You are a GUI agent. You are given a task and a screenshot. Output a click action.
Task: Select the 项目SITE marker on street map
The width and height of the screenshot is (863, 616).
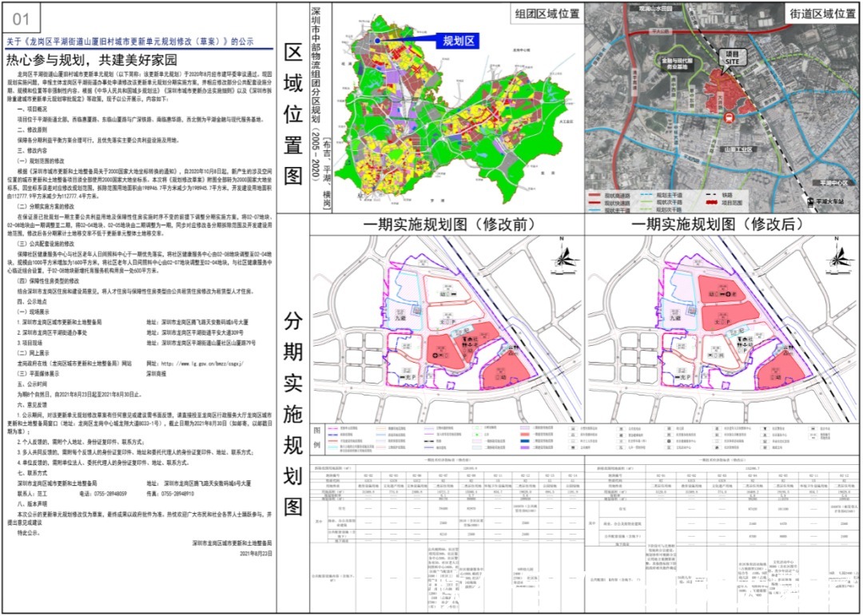tap(734, 58)
